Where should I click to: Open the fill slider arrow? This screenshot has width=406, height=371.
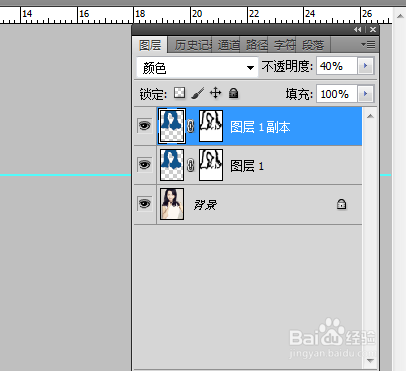click(x=365, y=94)
